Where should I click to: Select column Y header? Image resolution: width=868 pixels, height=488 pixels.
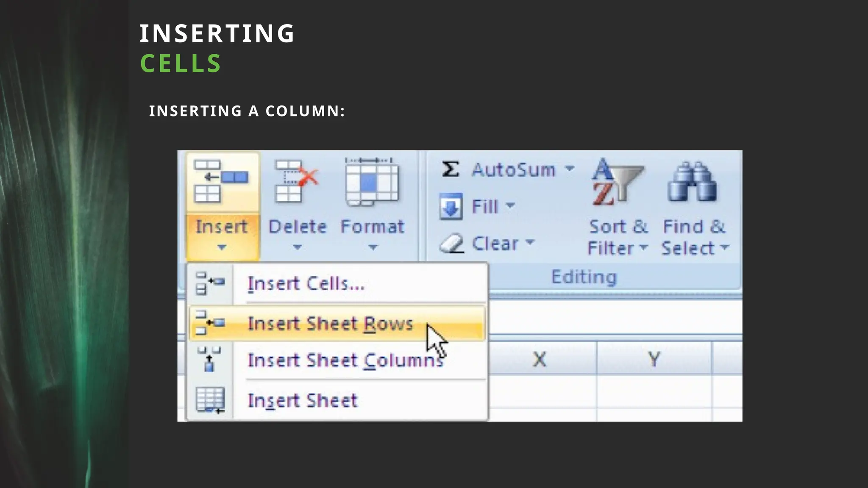click(x=654, y=359)
